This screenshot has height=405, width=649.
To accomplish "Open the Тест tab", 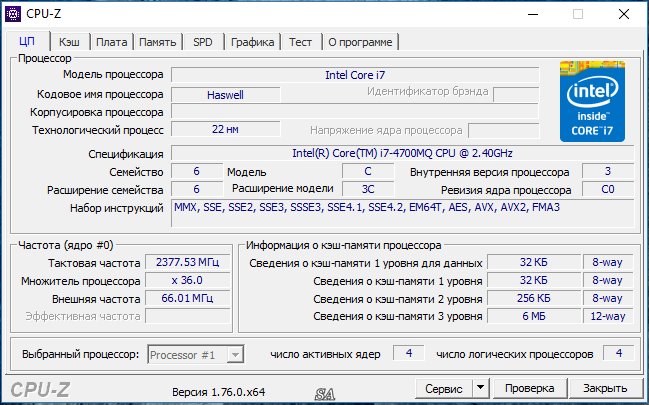I will tap(300, 42).
